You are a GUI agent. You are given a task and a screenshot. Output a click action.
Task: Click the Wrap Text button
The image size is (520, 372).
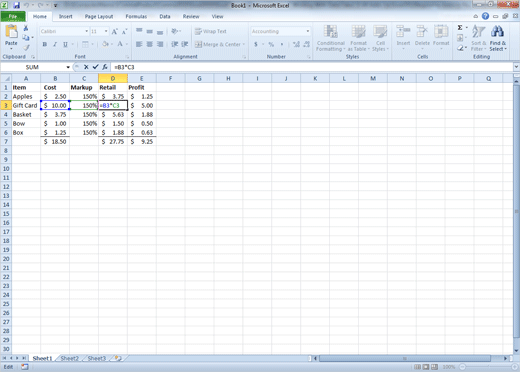tap(211, 31)
